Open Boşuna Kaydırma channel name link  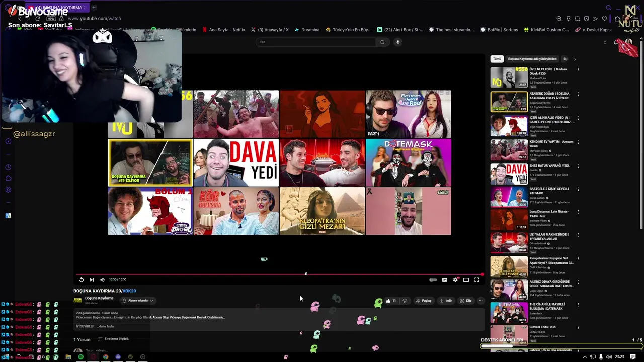point(99,298)
